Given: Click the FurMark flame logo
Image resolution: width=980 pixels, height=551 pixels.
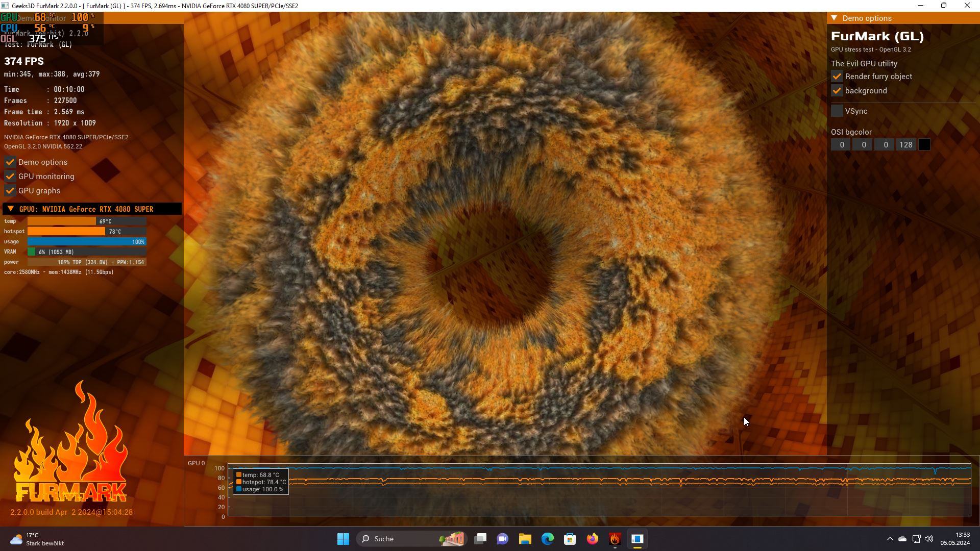Looking at the screenshot, I should 70,442.
